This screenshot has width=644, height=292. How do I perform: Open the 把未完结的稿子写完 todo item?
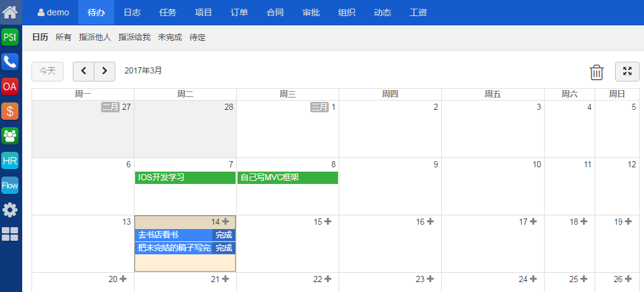[174, 248]
